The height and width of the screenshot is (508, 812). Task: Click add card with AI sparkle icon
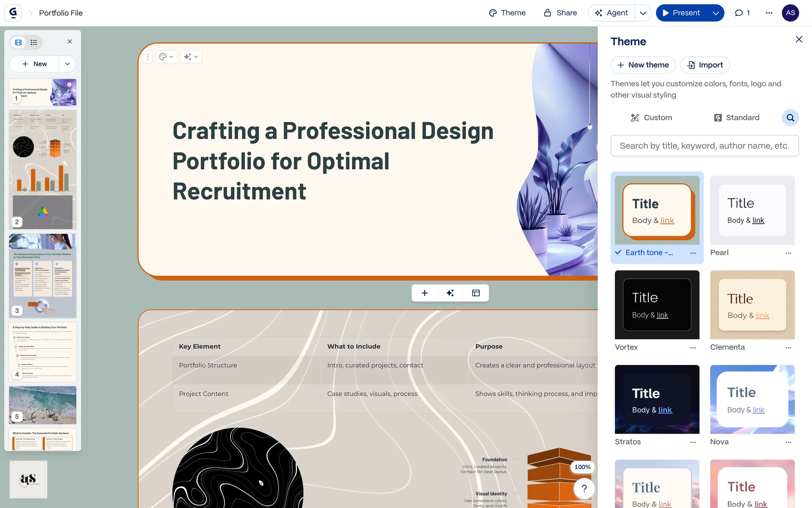coord(450,293)
